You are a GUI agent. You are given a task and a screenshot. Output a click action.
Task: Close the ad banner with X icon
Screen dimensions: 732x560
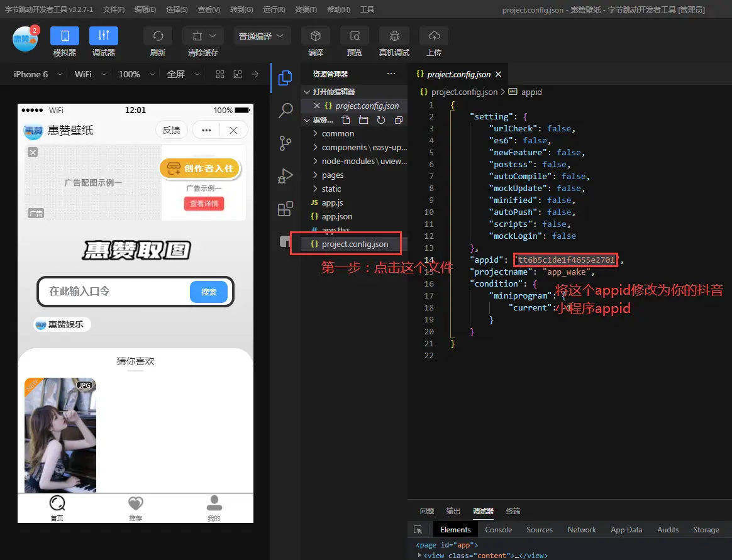point(33,152)
